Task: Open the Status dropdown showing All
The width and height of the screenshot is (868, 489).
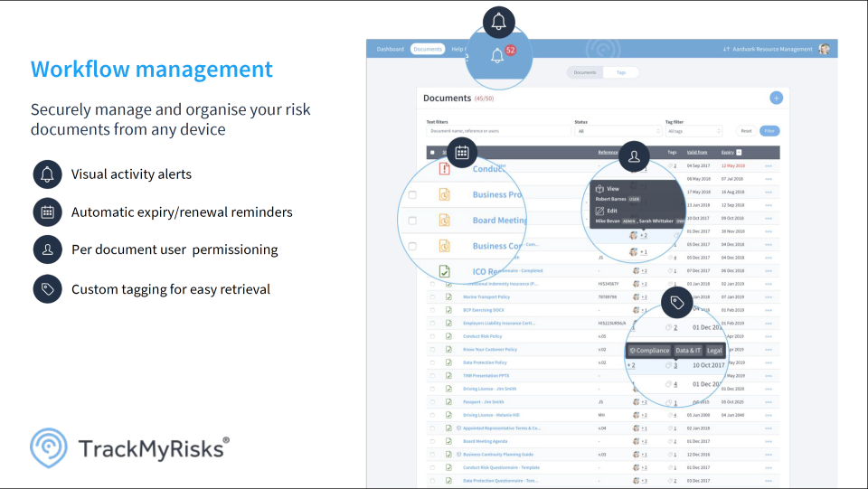Action: click(618, 131)
